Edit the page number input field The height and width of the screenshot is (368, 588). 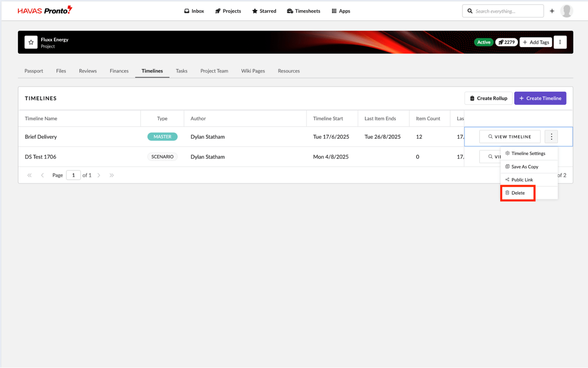click(73, 175)
